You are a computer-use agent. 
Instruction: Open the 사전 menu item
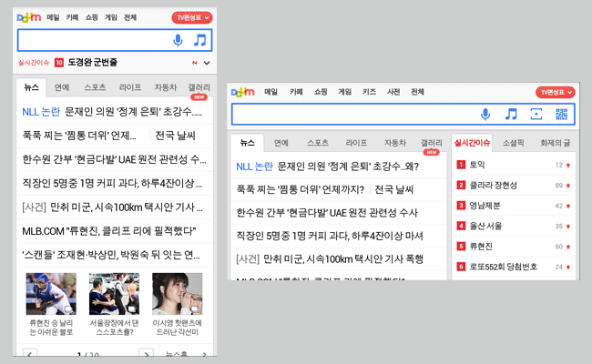pos(393,92)
